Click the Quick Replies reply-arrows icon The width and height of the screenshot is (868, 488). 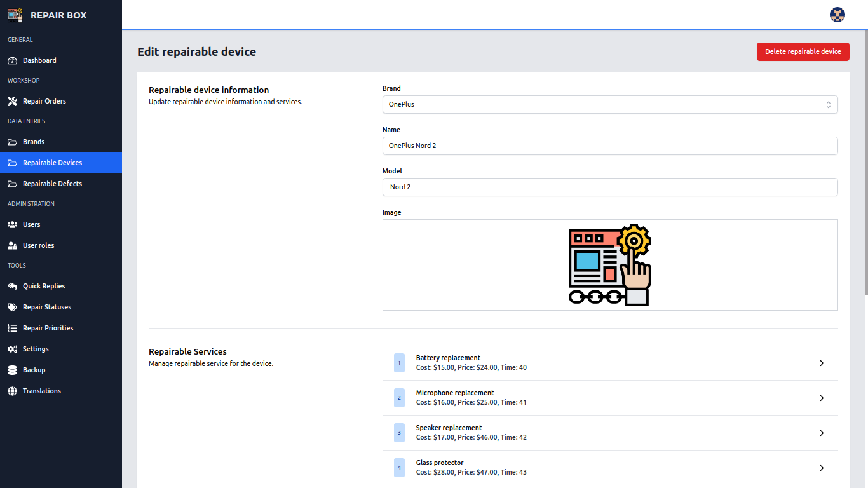click(12, 287)
